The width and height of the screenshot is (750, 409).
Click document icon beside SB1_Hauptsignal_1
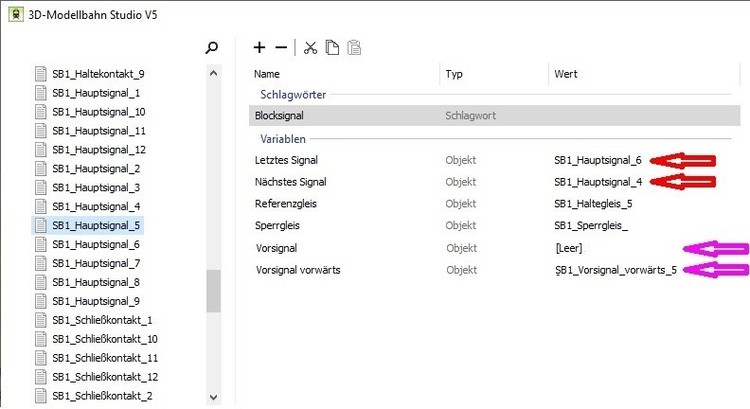click(x=41, y=93)
